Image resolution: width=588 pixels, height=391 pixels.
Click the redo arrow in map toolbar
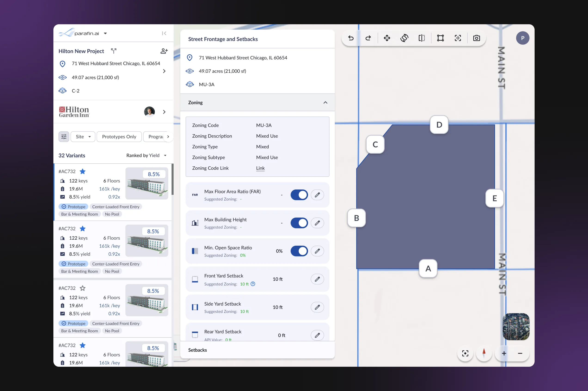coord(368,38)
